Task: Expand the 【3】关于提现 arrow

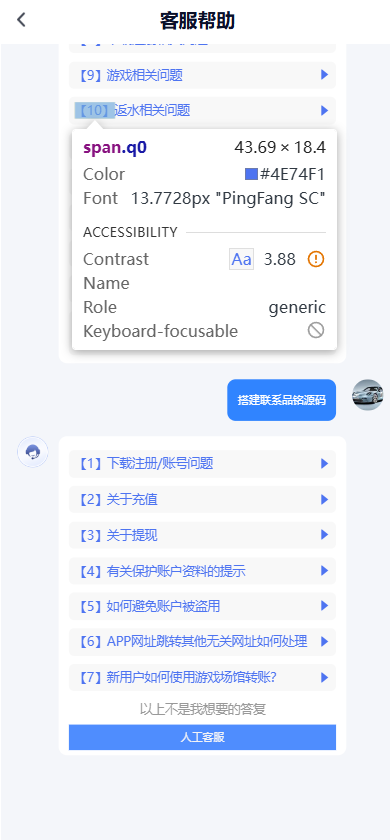Action: click(324, 535)
